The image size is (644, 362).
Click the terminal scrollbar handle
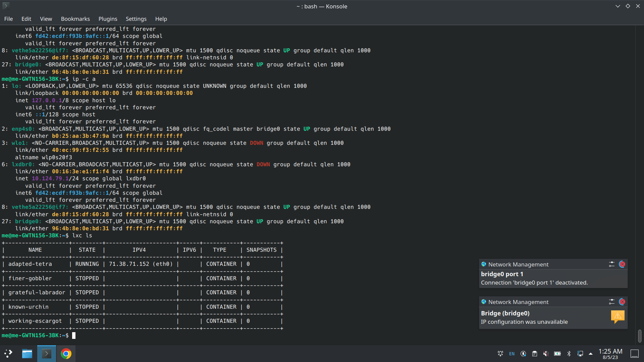(x=639, y=336)
